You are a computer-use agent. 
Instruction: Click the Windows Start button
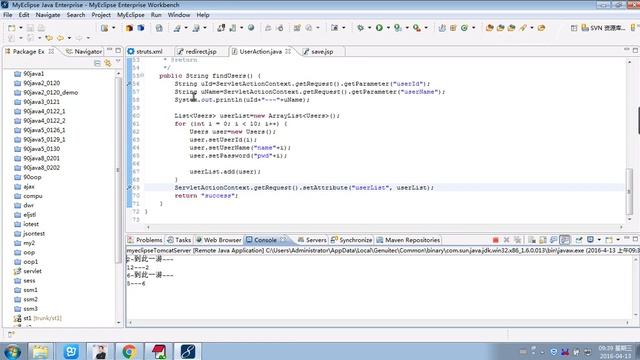click(x=12, y=351)
